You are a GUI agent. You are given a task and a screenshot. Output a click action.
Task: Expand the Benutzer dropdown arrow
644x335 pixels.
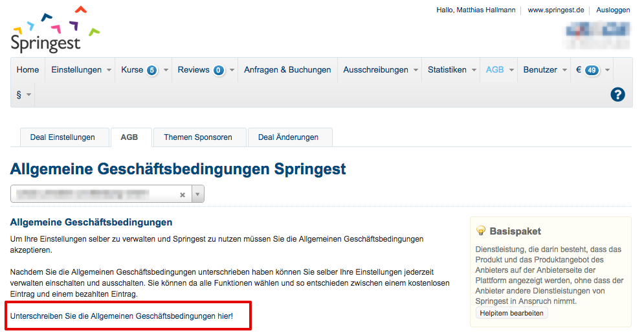[565, 70]
